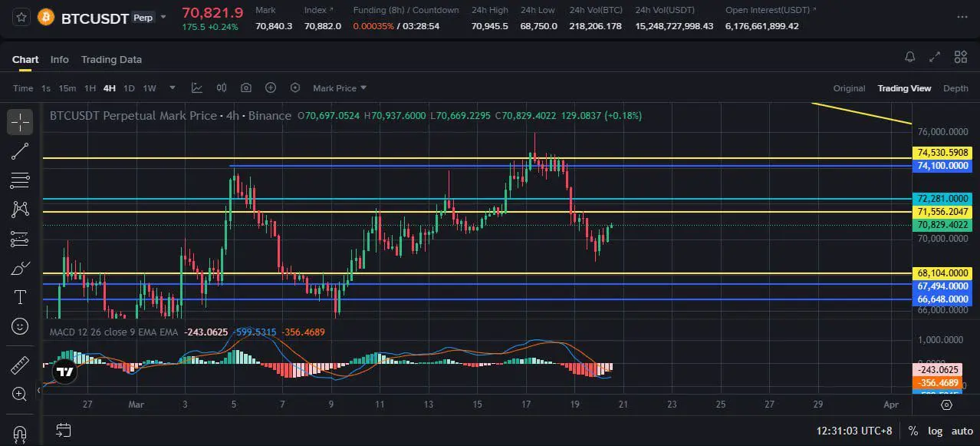Click the 72,281.0000 cyan price label
Image resolution: width=980 pixels, height=446 pixels.
[942, 199]
